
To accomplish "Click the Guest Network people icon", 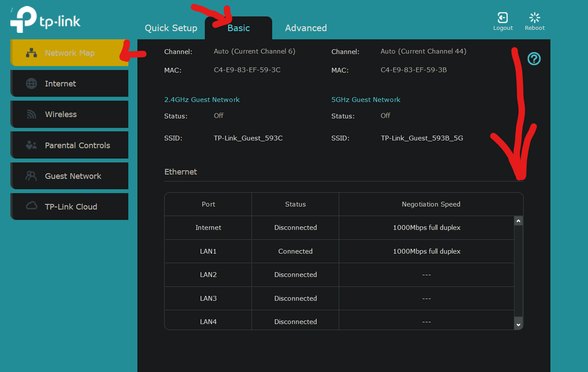I will click(31, 176).
